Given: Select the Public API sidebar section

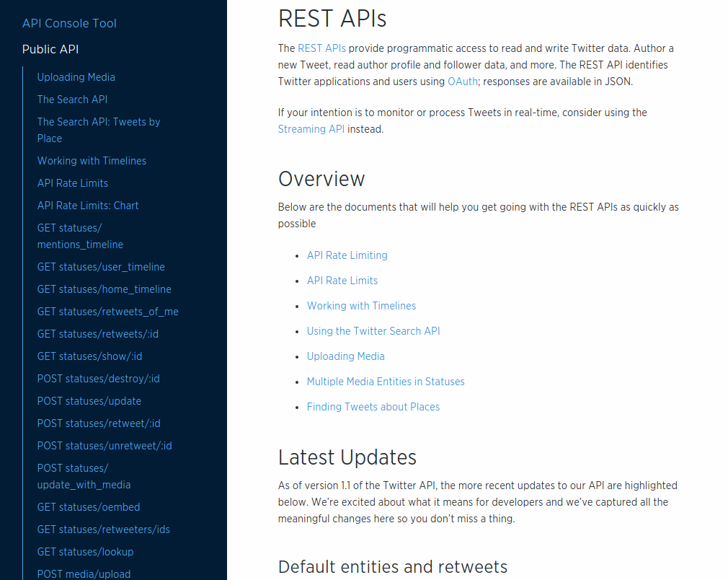Looking at the screenshot, I should pyautogui.click(x=50, y=49).
